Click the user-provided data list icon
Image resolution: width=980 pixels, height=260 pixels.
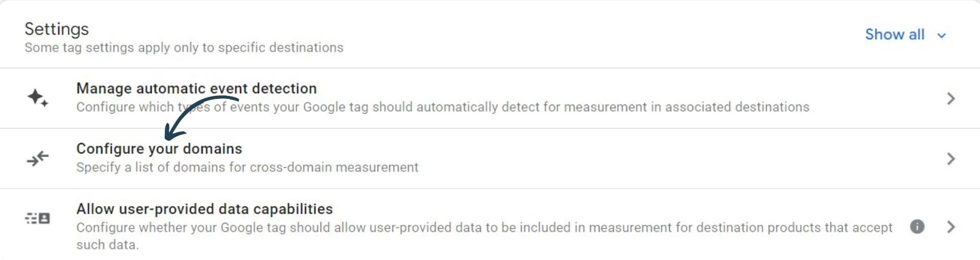click(38, 219)
